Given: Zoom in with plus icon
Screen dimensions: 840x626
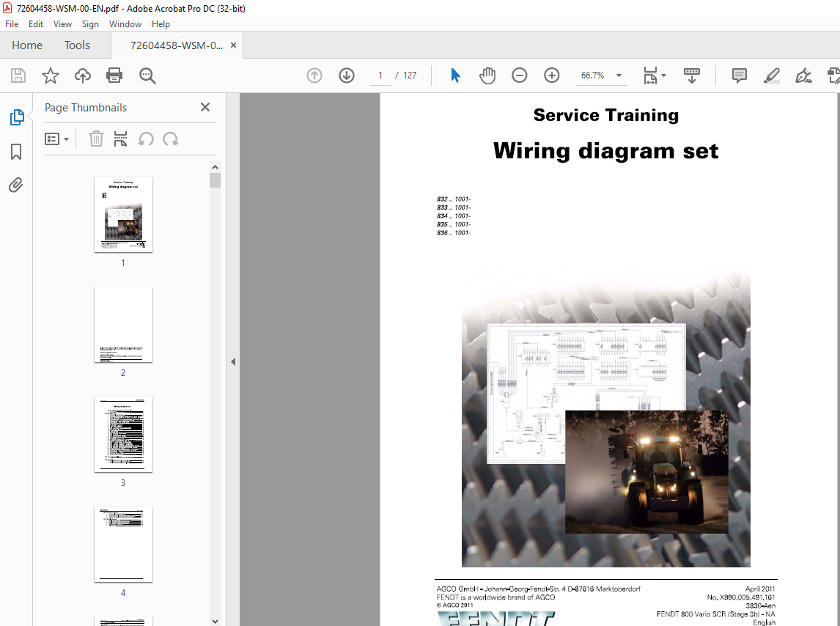Looking at the screenshot, I should coord(551,76).
